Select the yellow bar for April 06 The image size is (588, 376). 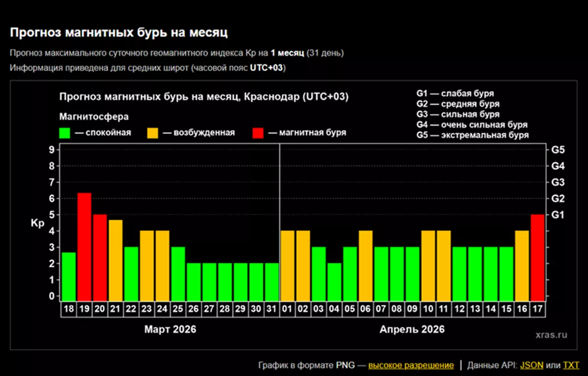(366, 265)
